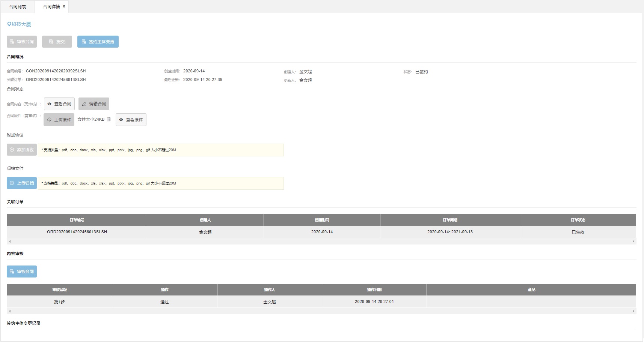
Task: Switch to the 合同列表 tab
Action: (x=18, y=7)
